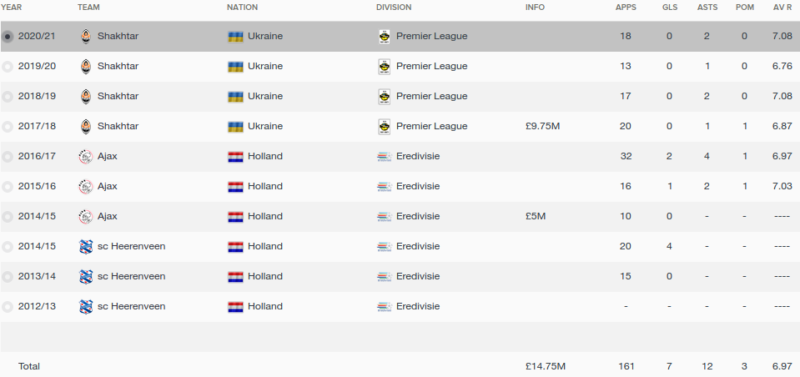Select the 2012/13 season radio button
This screenshot has width=800, height=377.
[x=7, y=307]
